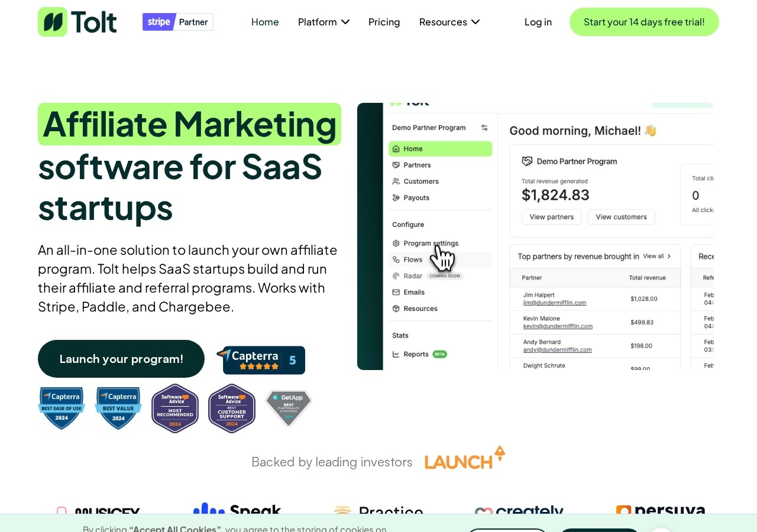Viewport: 757px width, 532px height.
Task: Click Customers icon in dashboard sidebar
Action: coord(396,181)
